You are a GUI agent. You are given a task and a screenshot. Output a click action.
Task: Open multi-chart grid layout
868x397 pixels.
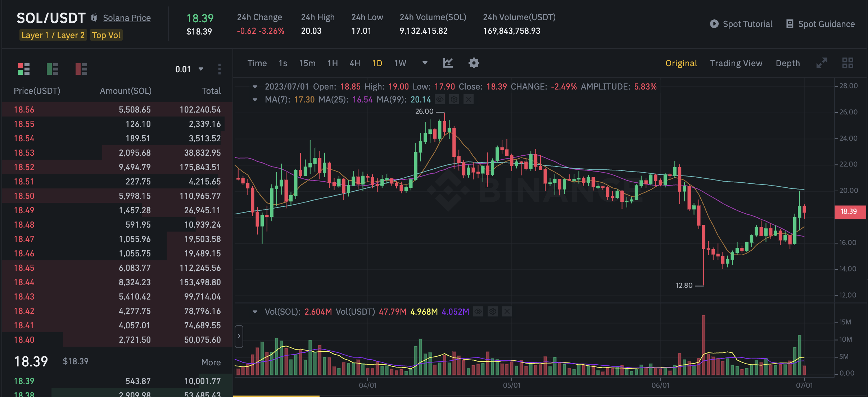(x=847, y=63)
